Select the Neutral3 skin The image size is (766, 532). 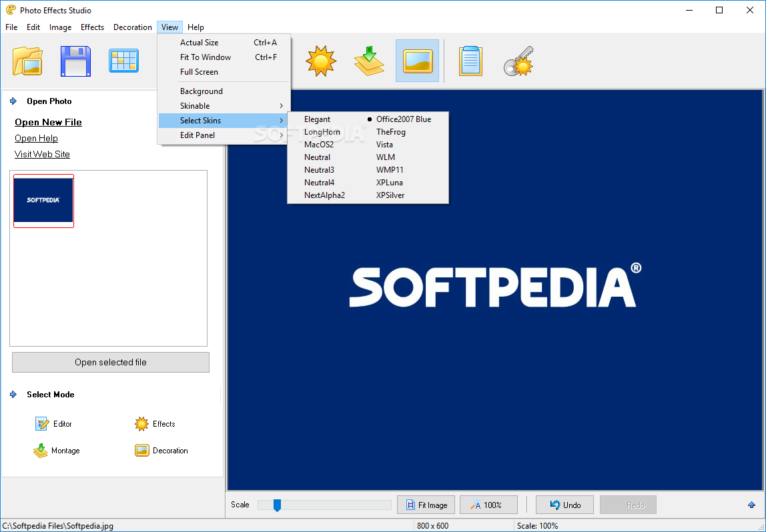(x=319, y=170)
